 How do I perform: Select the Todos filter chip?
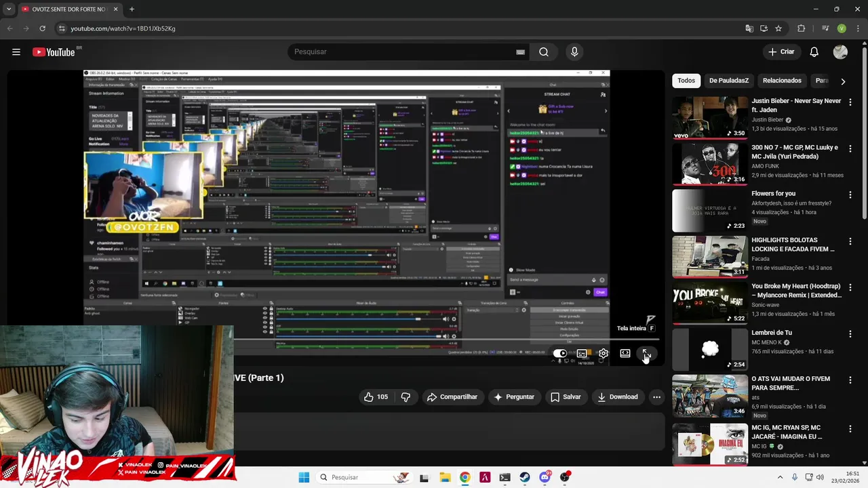pos(686,81)
